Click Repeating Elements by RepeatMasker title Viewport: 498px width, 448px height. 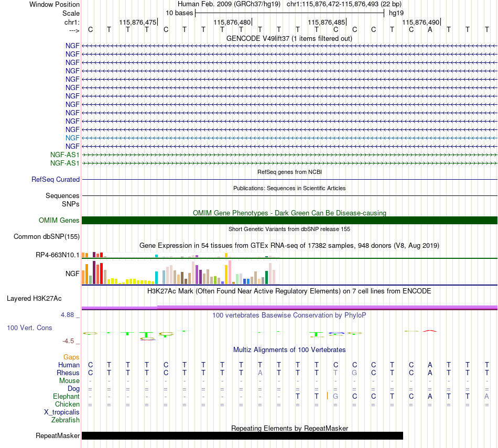pos(289,428)
